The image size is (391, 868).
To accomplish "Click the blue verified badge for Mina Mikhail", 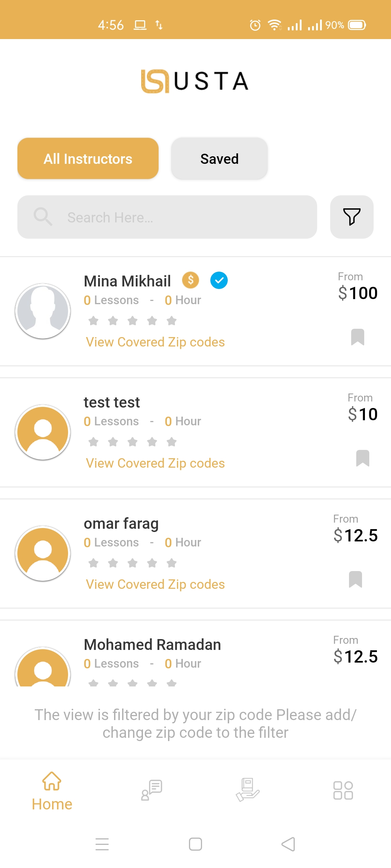I will 219,280.
